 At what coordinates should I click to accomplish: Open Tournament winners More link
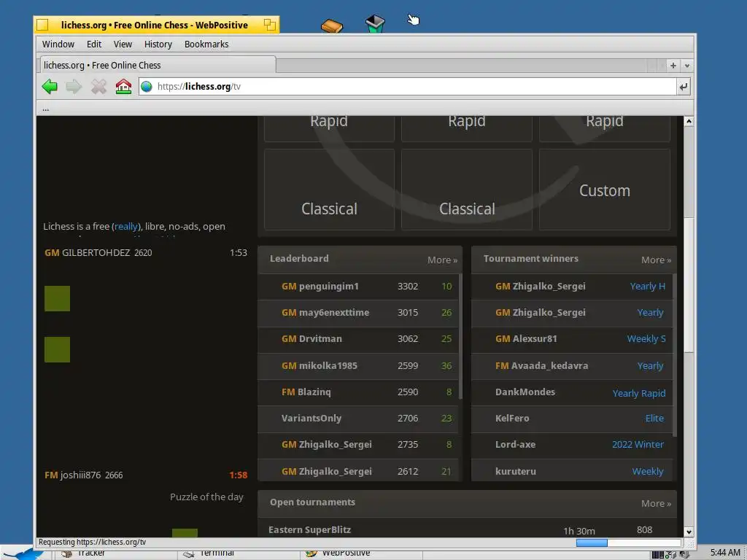point(656,260)
